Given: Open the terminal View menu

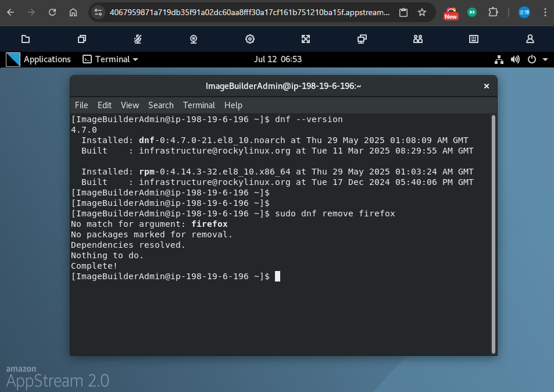Looking at the screenshot, I should point(130,105).
